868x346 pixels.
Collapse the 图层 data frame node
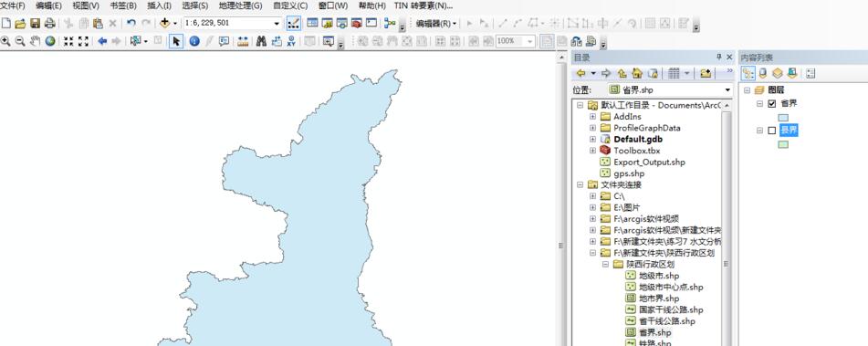(748, 90)
